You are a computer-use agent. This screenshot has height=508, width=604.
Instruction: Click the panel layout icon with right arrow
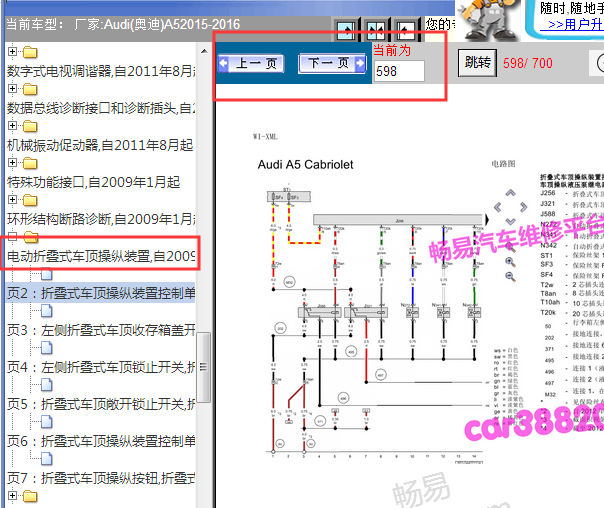(346, 30)
